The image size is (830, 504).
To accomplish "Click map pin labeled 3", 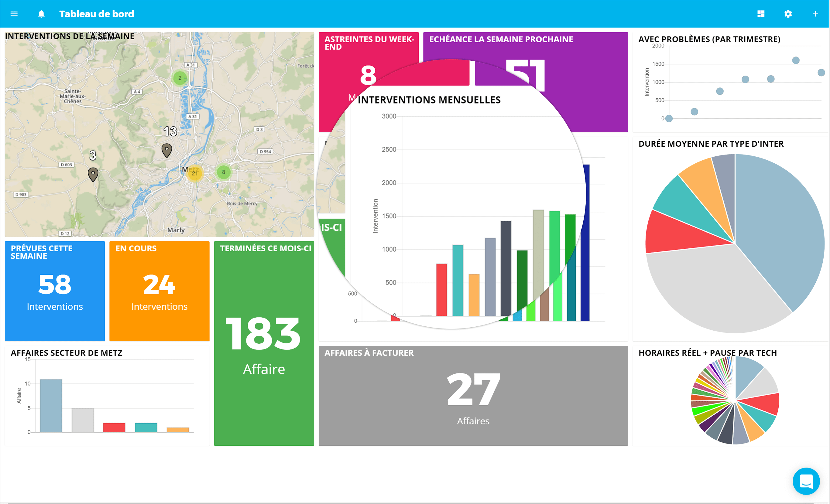I will (x=93, y=174).
